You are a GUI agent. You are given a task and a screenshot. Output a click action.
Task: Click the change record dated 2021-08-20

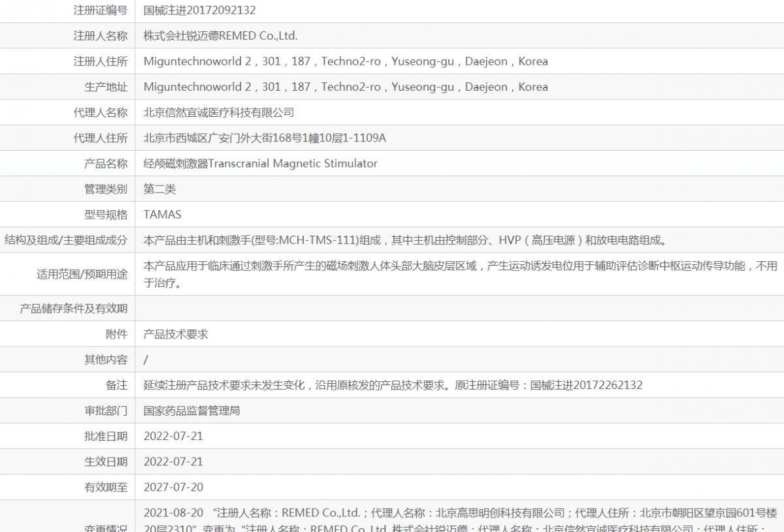(460, 520)
